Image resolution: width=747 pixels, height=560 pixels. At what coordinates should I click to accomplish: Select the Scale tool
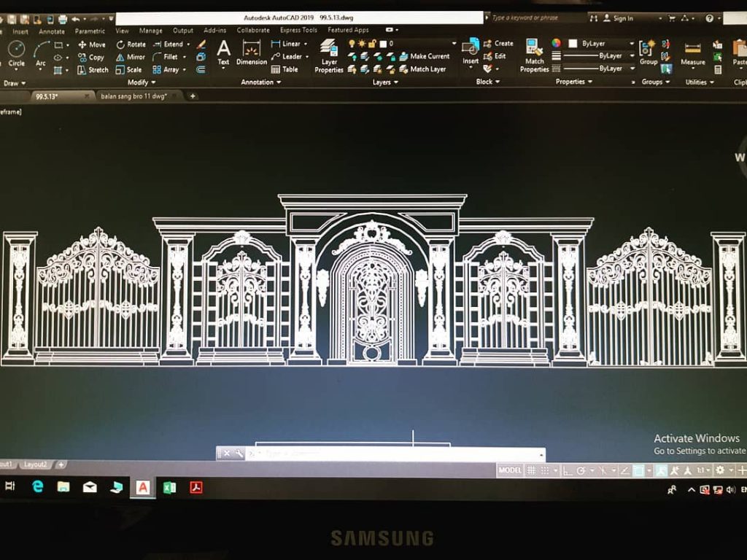pyautogui.click(x=128, y=69)
